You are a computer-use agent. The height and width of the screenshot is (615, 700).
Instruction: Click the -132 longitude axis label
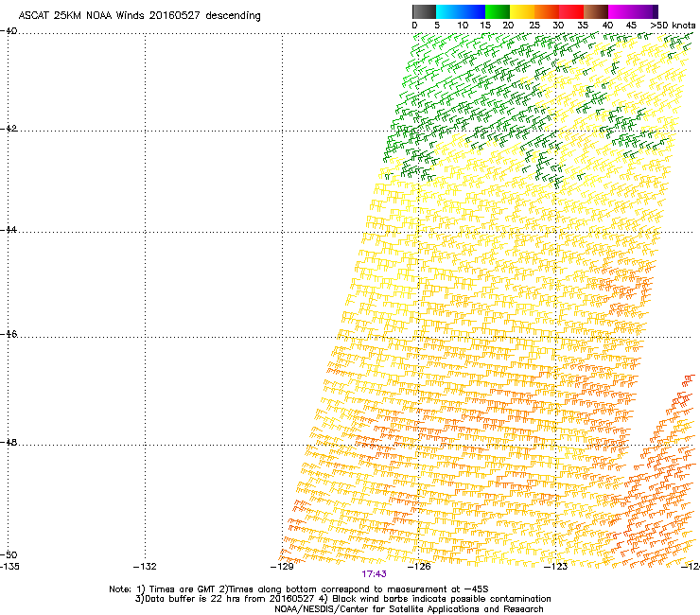pos(145,567)
